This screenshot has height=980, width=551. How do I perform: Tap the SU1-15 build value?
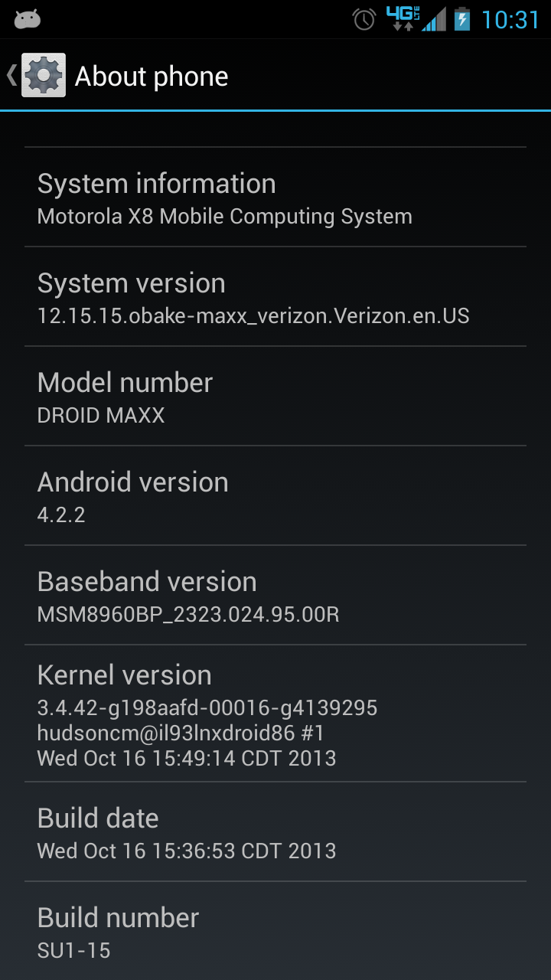click(74, 950)
